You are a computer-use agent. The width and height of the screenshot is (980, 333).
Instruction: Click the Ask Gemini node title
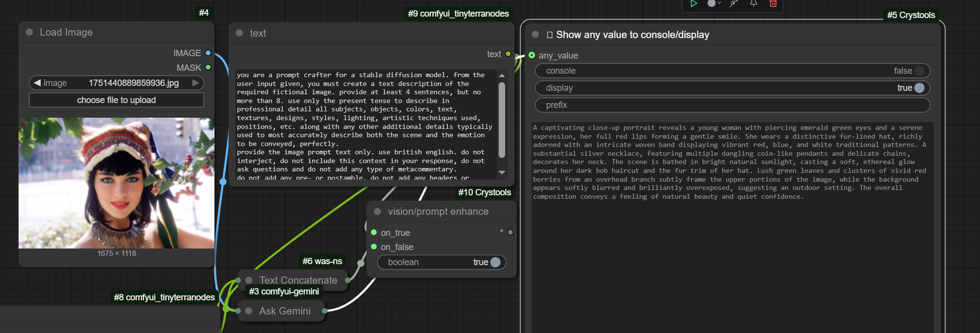pos(285,311)
